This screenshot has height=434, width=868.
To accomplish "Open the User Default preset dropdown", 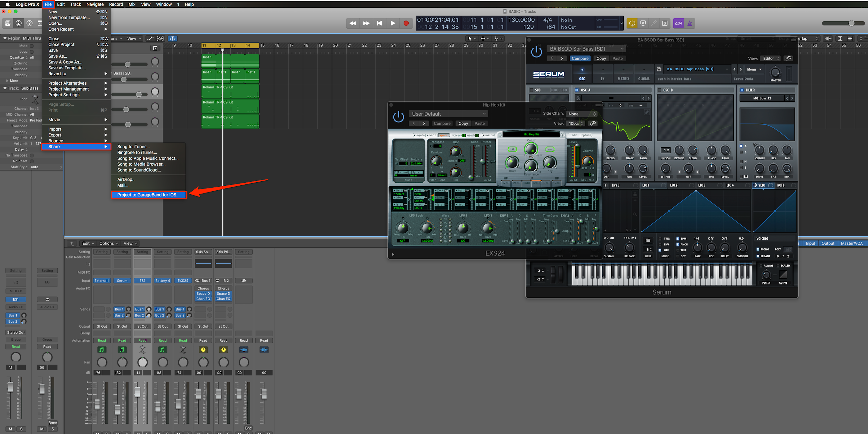I will 448,114.
